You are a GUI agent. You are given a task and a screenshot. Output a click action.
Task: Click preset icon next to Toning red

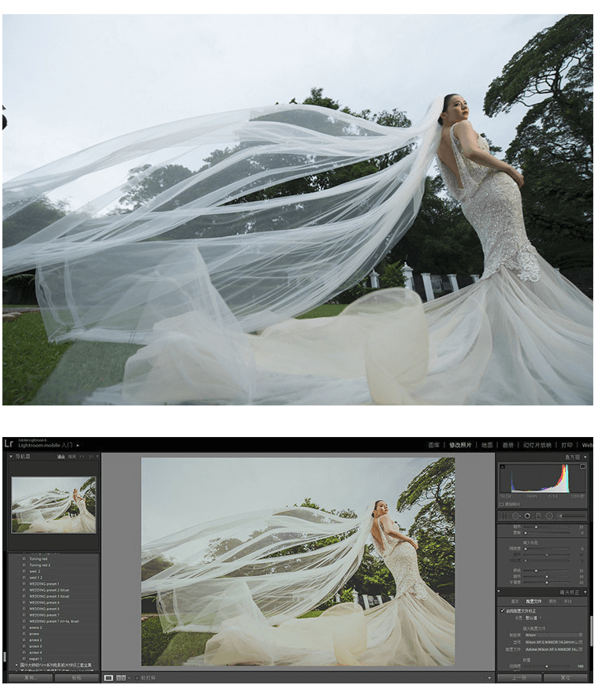click(x=24, y=559)
